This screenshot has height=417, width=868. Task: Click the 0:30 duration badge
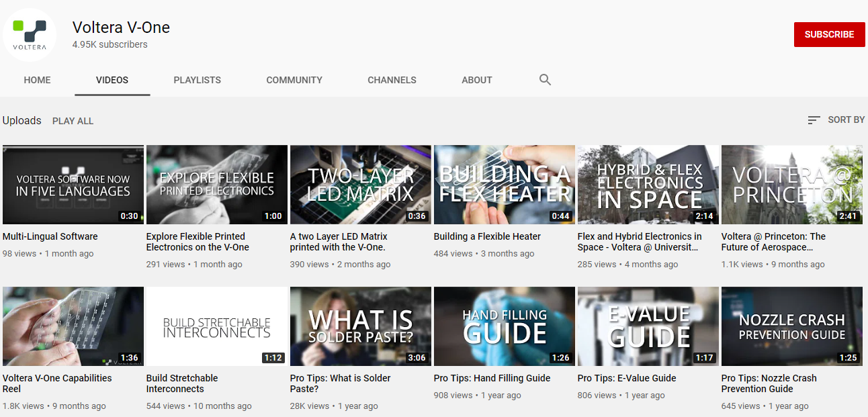tap(129, 216)
